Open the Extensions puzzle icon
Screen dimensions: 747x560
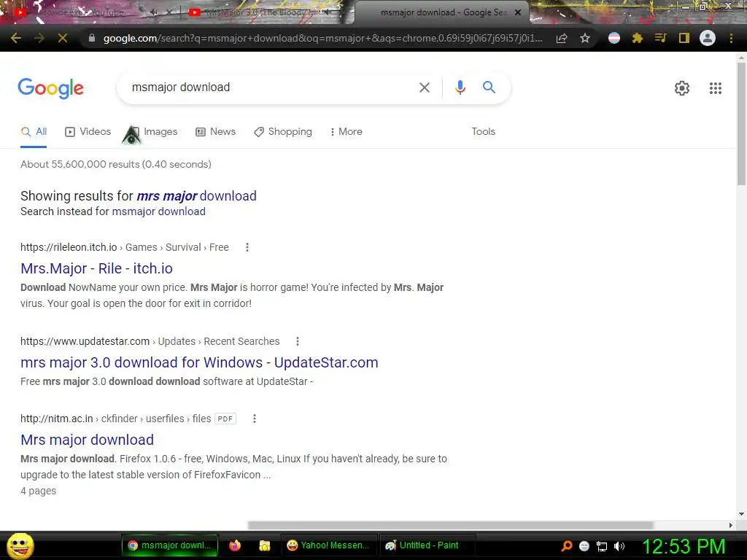click(638, 38)
